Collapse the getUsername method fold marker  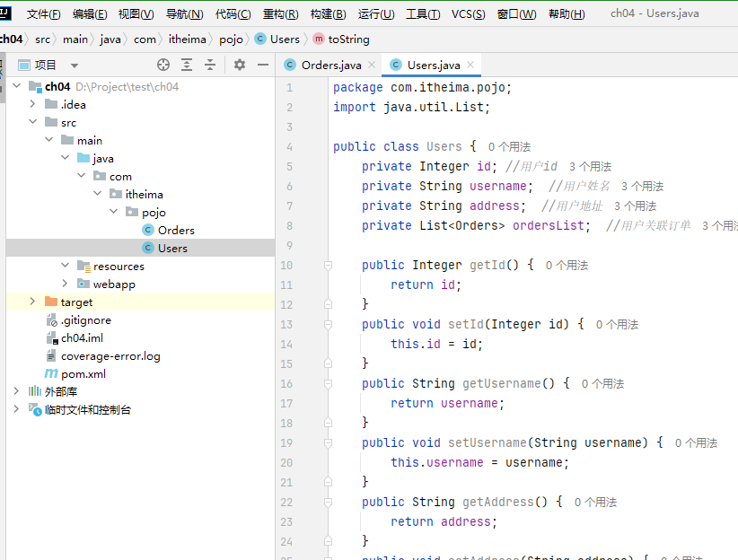[328, 384]
